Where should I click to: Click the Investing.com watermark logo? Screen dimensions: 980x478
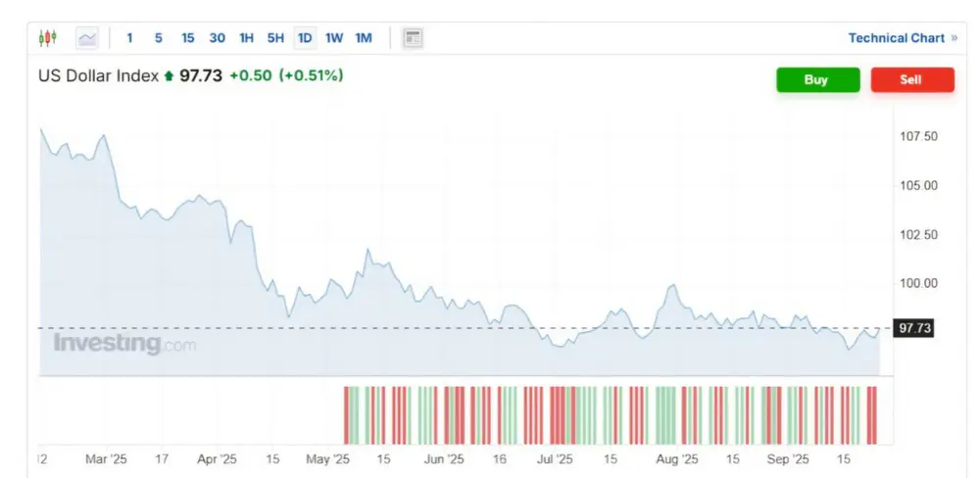pyautogui.click(x=124, y=344)
